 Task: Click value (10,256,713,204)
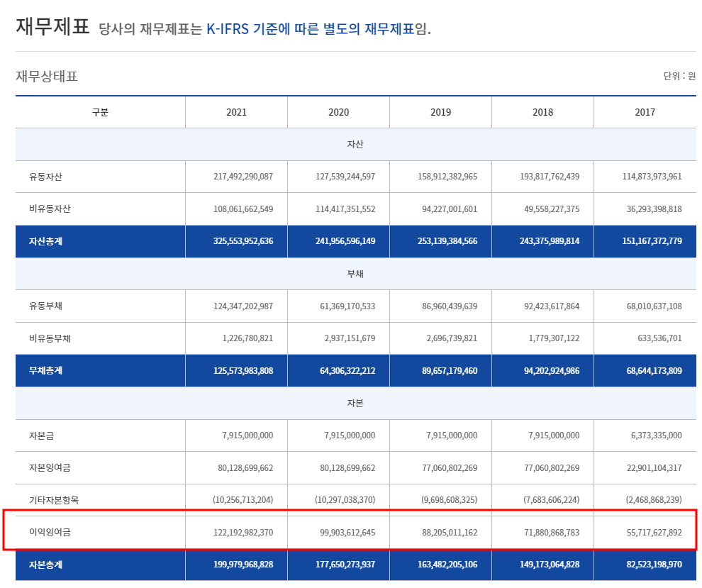[243, 500]
